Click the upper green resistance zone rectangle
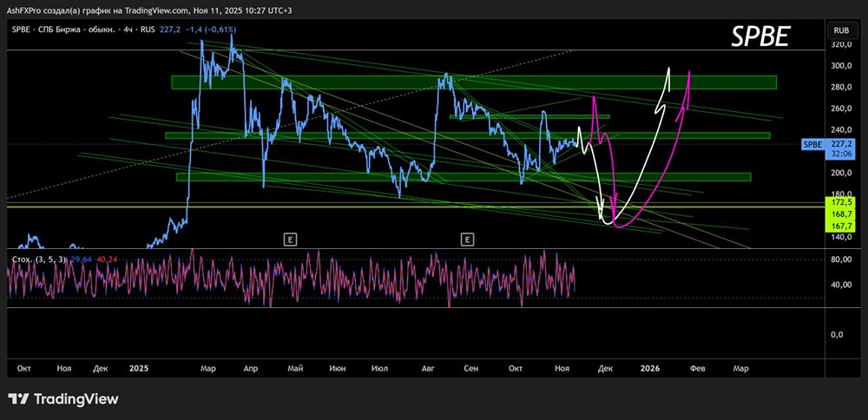868x420 pixels. click(x=473, y=82)
